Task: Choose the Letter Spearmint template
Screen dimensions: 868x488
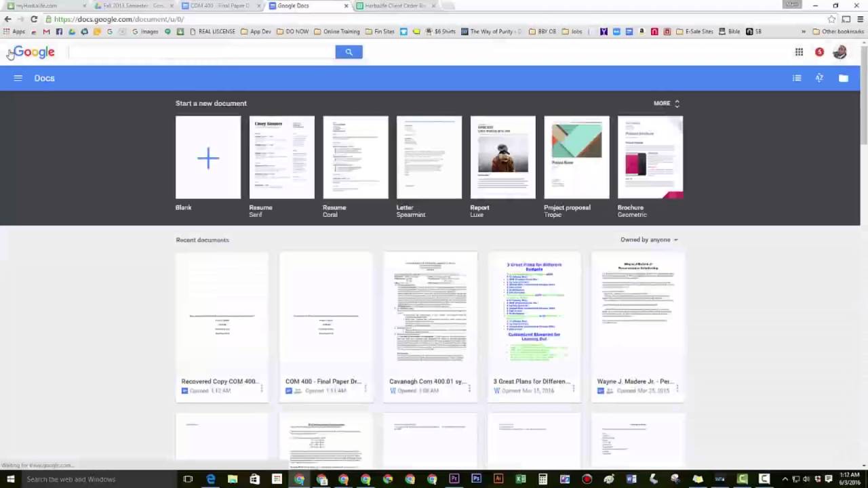Action: 429,157
